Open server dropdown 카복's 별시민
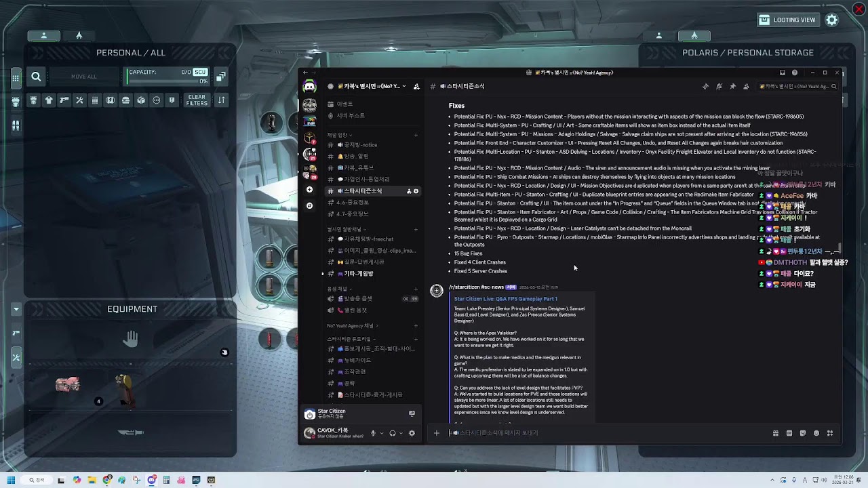Screen dimensions: 868x488 click(372, 87)
